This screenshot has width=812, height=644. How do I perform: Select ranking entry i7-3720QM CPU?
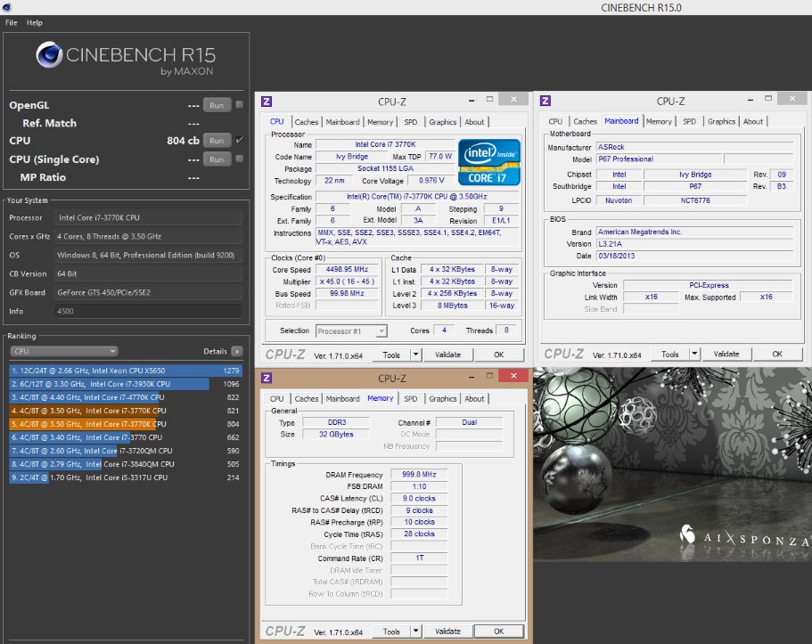(126, 451)
